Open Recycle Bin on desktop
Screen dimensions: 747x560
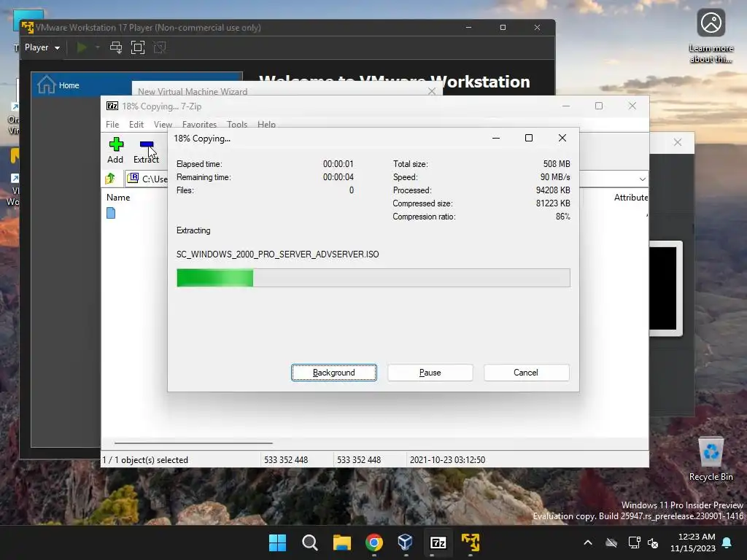tap(711, 459)
